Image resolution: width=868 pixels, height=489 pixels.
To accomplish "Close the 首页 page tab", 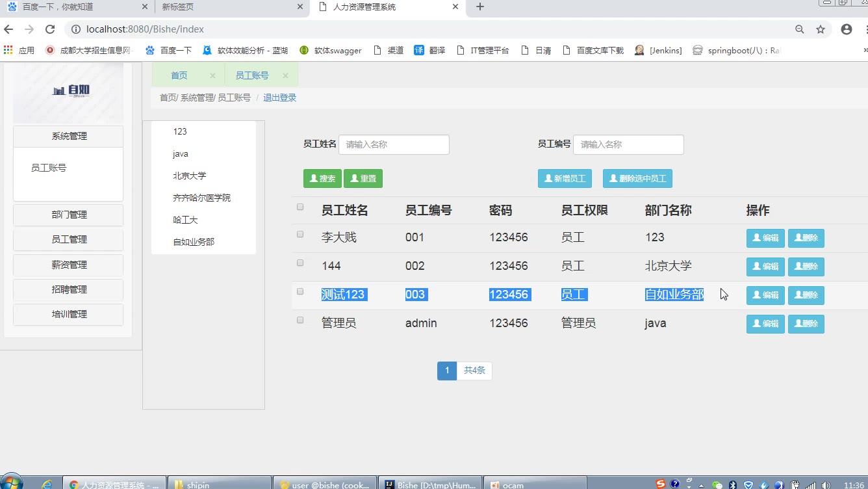I will (x=212, y=75).
